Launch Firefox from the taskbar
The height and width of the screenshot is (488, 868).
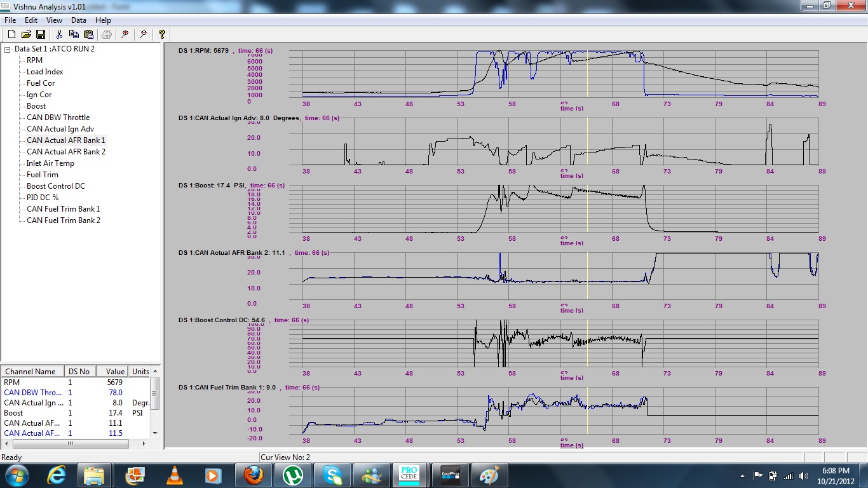point(252,475)
